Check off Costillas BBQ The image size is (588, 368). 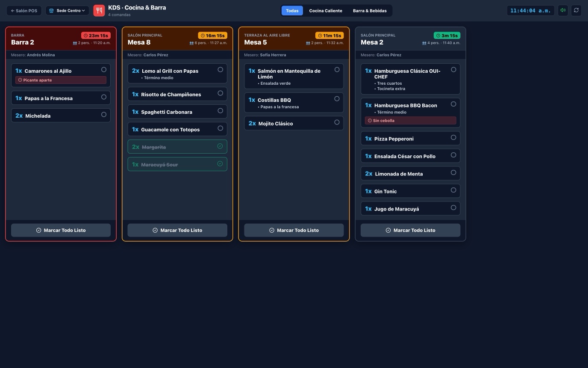(337, 98)
